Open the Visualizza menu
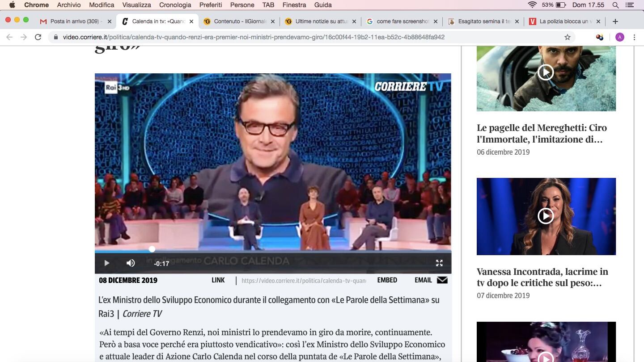Screen dimensions: 644x362 136,5
